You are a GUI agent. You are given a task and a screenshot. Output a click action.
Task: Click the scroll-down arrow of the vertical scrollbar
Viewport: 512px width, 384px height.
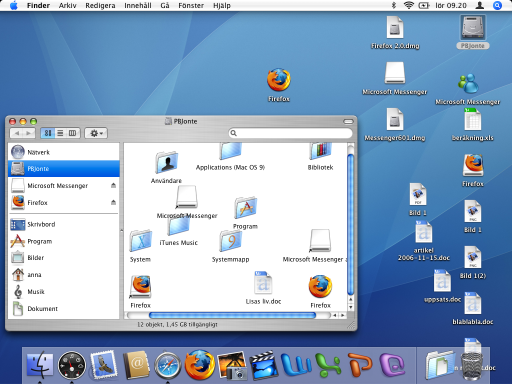(x=350, y=307)
